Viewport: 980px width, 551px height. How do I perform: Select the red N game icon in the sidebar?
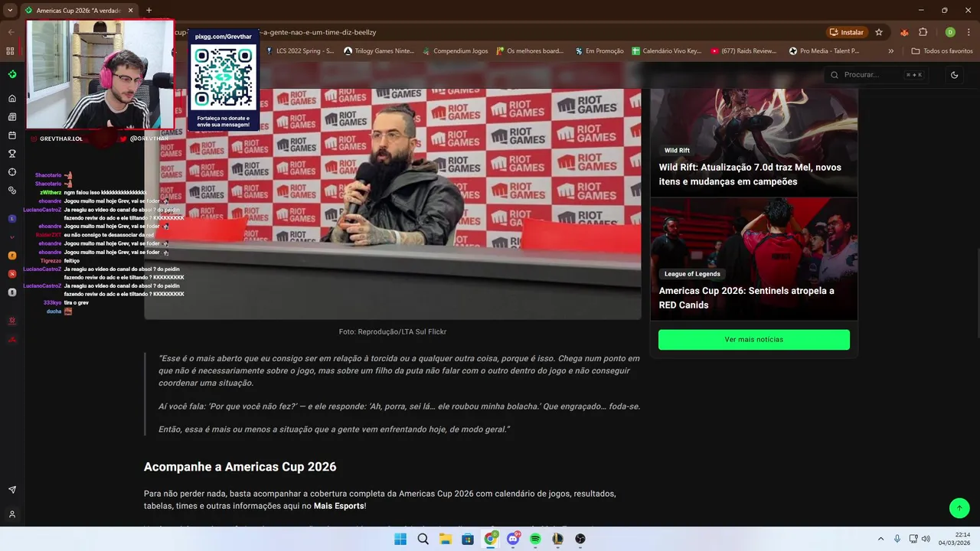[12, 274]
